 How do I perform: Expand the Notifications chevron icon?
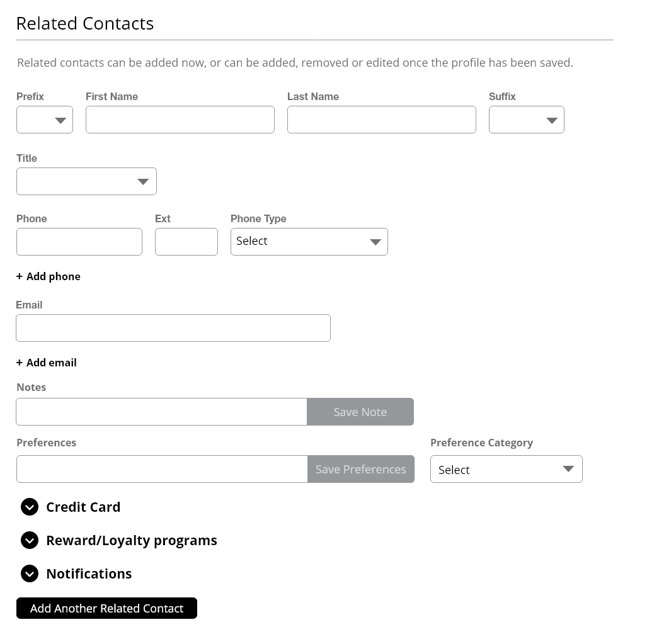(30, 573)
